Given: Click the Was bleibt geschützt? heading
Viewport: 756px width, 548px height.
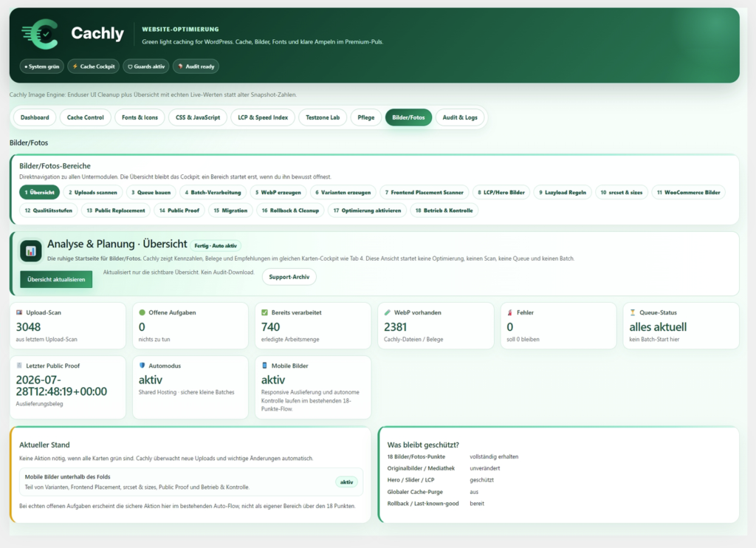Looking at the screenshot, I should [423, 445].
